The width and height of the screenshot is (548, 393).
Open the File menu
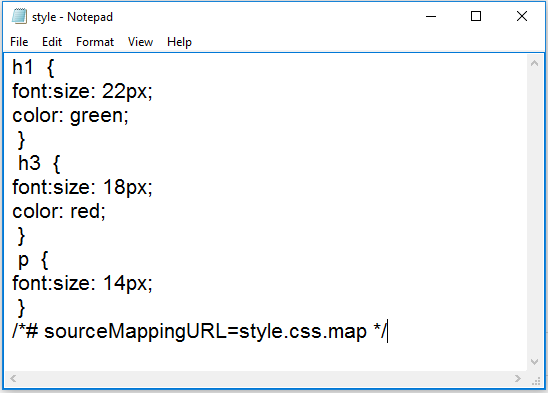19,42
